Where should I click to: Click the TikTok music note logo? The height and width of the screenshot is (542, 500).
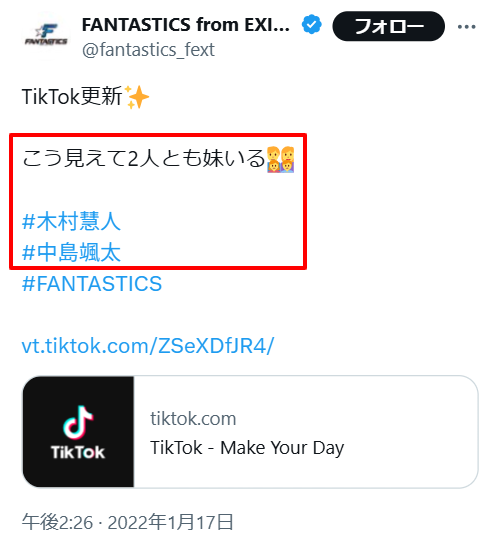click(x=78, y=422)
